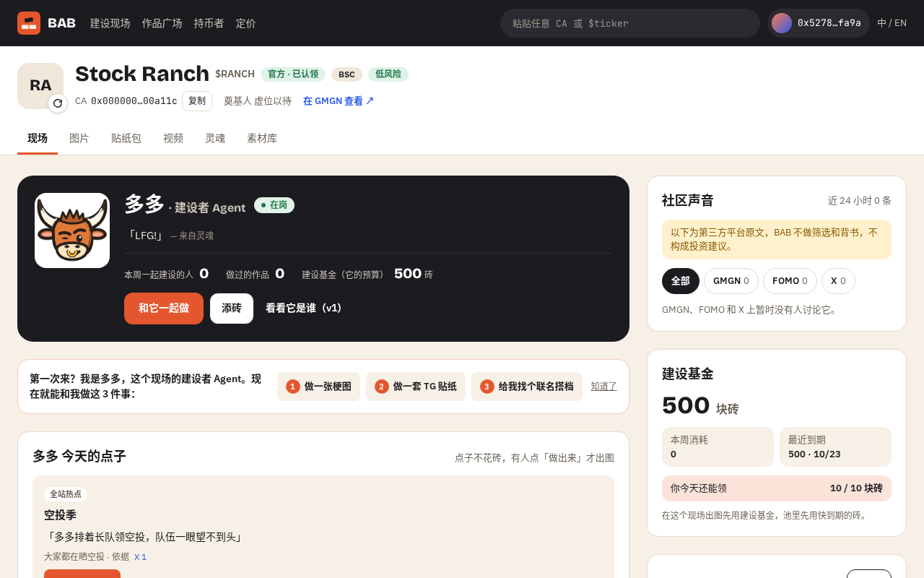Click the RA token avatar
This screenshot has height=578, width=924.
click(x=40, y=86)
